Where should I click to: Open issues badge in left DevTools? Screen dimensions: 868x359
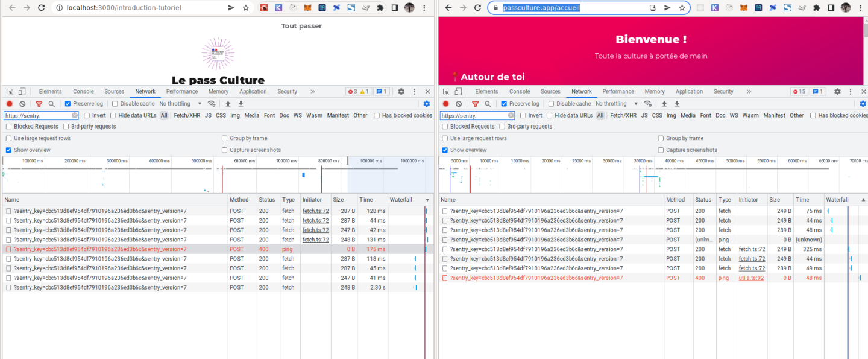pos(382,92)
